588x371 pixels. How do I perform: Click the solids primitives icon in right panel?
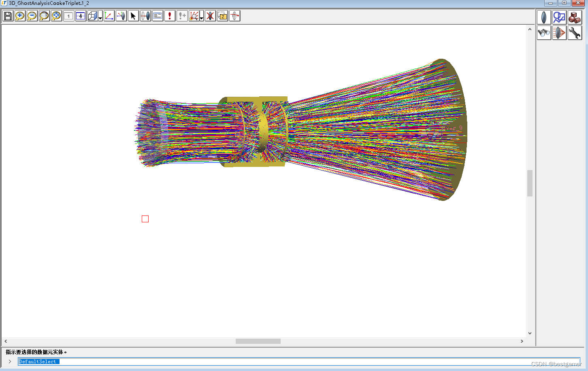[575, 17]
